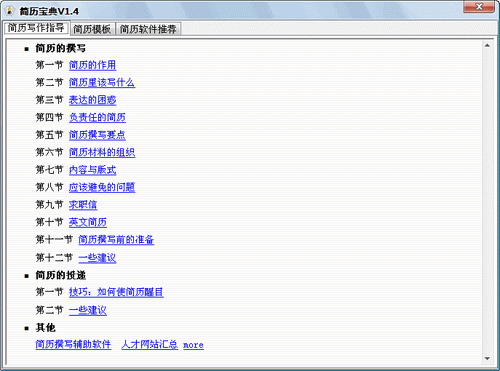Image resolution: width=500 pixels, height=371 pixels.
Task: Open the 内容与版式 link
Action: (x=92, y=170)
